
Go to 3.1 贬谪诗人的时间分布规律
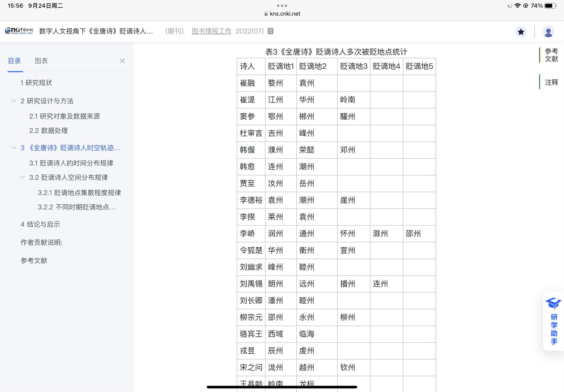tap(71, 163)
